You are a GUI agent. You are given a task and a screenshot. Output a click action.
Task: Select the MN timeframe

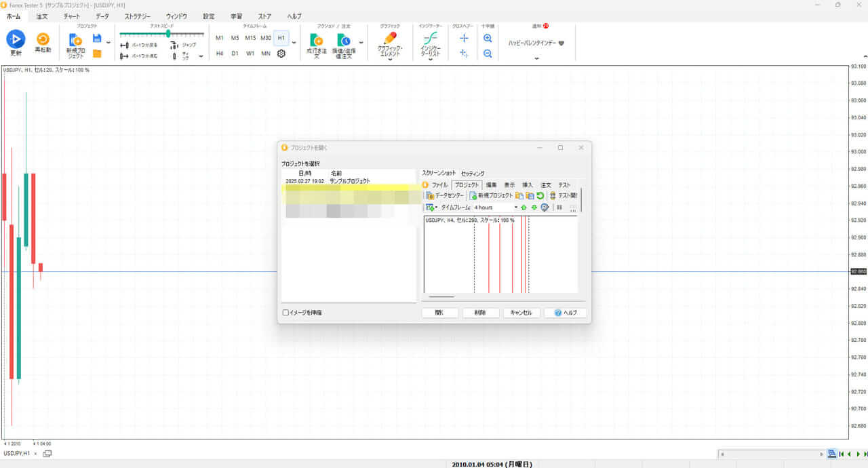pos(266,53)
